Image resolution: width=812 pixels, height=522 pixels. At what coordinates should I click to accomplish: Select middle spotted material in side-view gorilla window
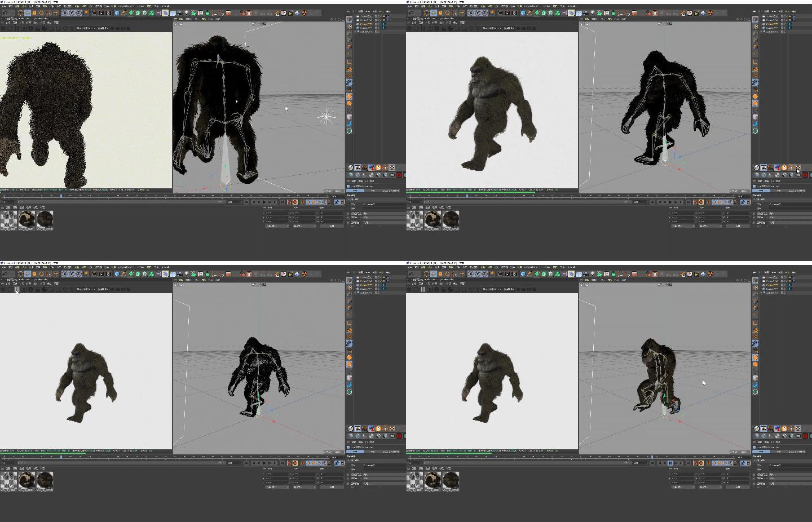[433, 219]
